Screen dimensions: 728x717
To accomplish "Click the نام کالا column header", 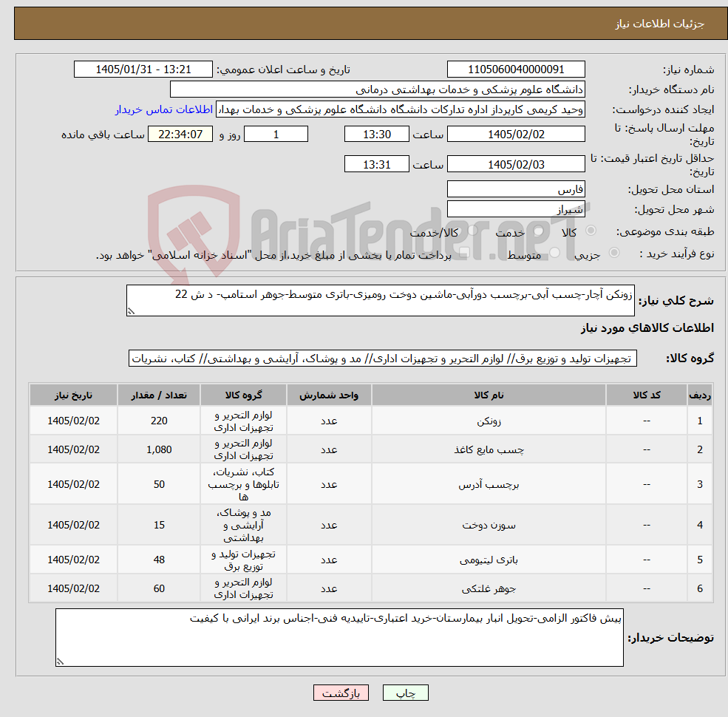I will (489, 395).
